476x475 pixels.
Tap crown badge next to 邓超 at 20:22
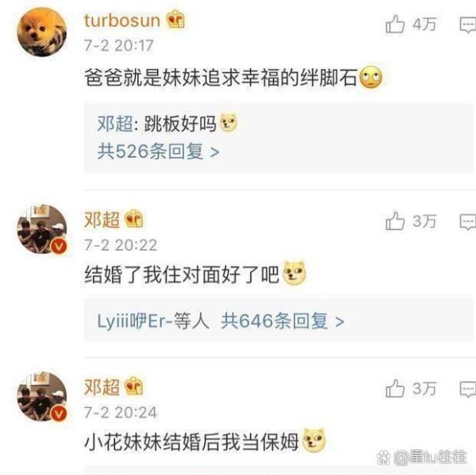[x=134, y=219]
